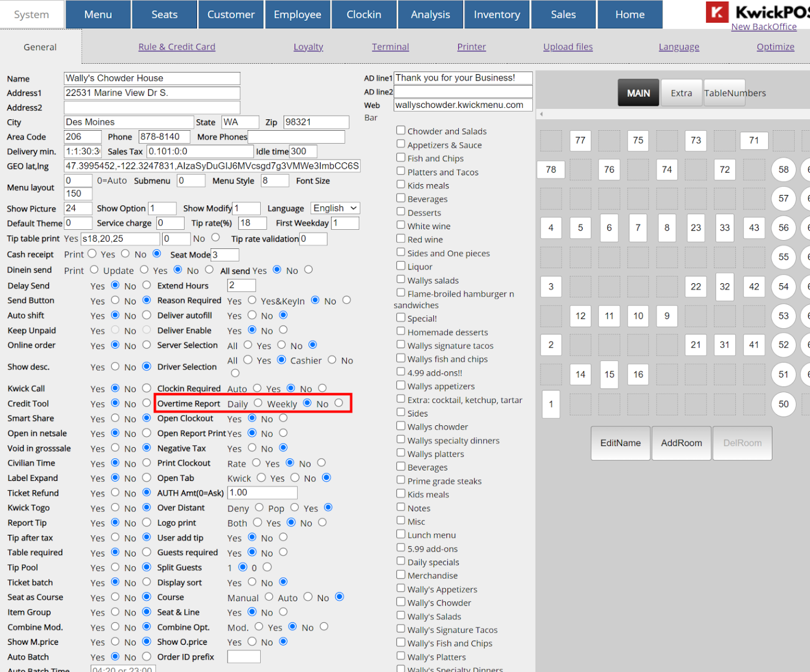Open the Employee tab
Screen dimensions: 810x672
[x=297, y=14]
